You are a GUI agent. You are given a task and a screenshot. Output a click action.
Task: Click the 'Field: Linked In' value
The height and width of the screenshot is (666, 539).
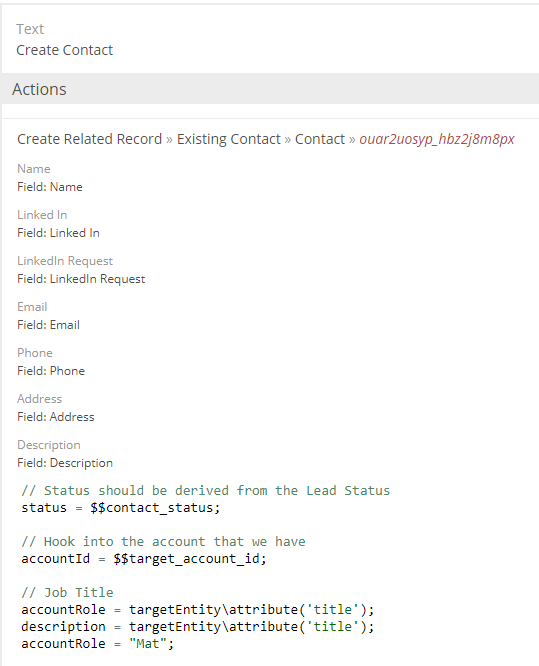pos(58,233)
